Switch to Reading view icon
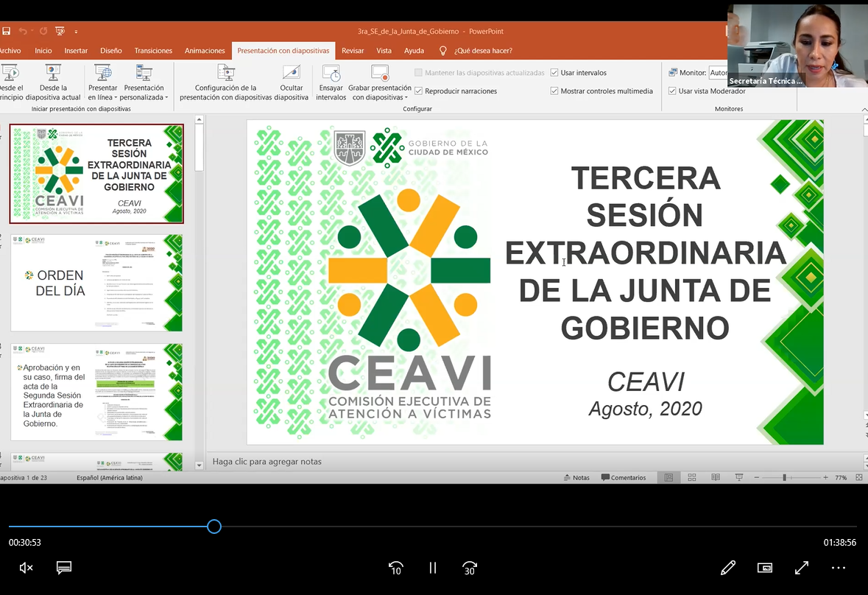Screen dimensions: 868x595 click(716, 478)
